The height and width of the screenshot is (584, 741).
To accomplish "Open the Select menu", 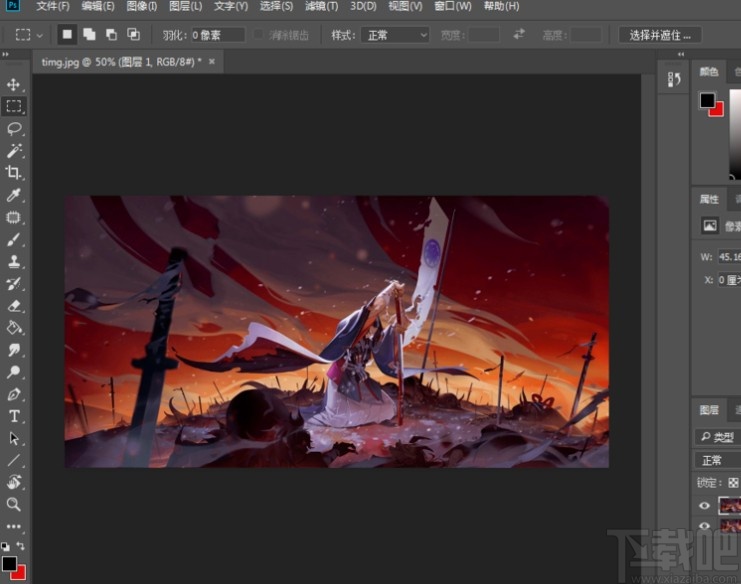I will click(276, 7).
